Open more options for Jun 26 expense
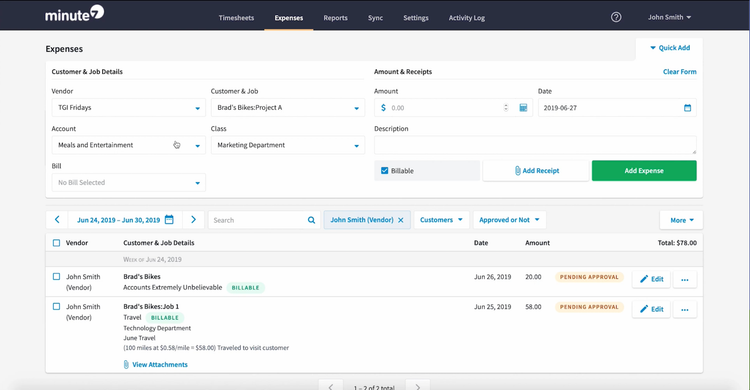Image resolution: width=750 pixels, height=390 pixels. tap(685, 279)
